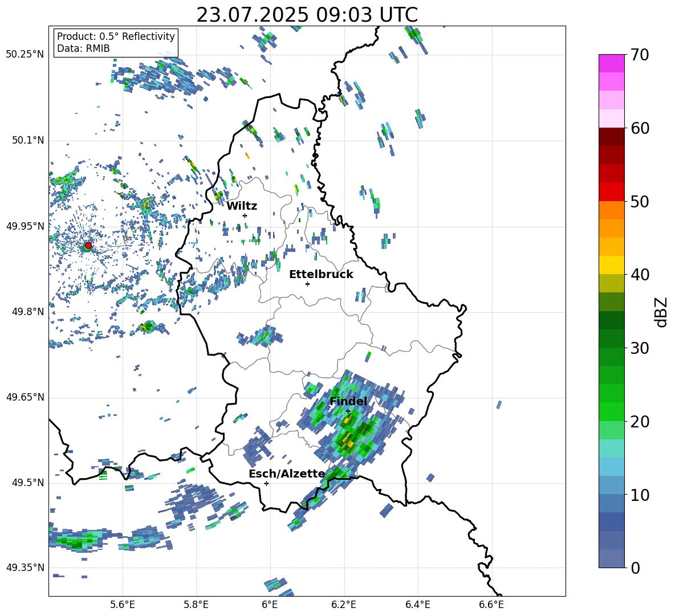675x616 pixels.
Task: Click the colorbar tick label 30
Action: pos(640,348)
